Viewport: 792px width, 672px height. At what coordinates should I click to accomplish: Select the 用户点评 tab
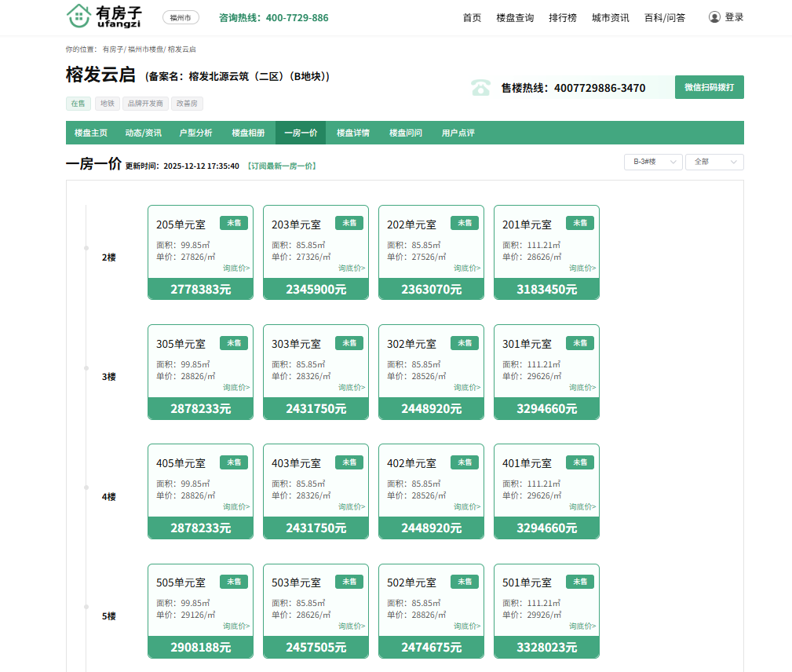click(458, 133)
